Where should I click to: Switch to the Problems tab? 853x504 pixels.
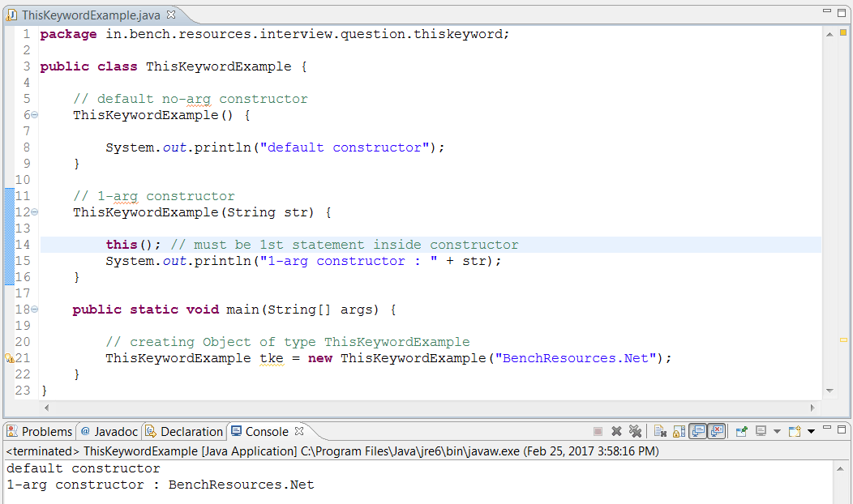39,431
